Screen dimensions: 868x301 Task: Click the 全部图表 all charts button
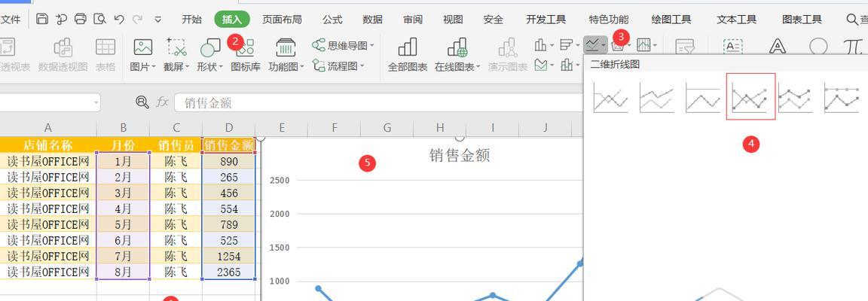tap(408, 56)
